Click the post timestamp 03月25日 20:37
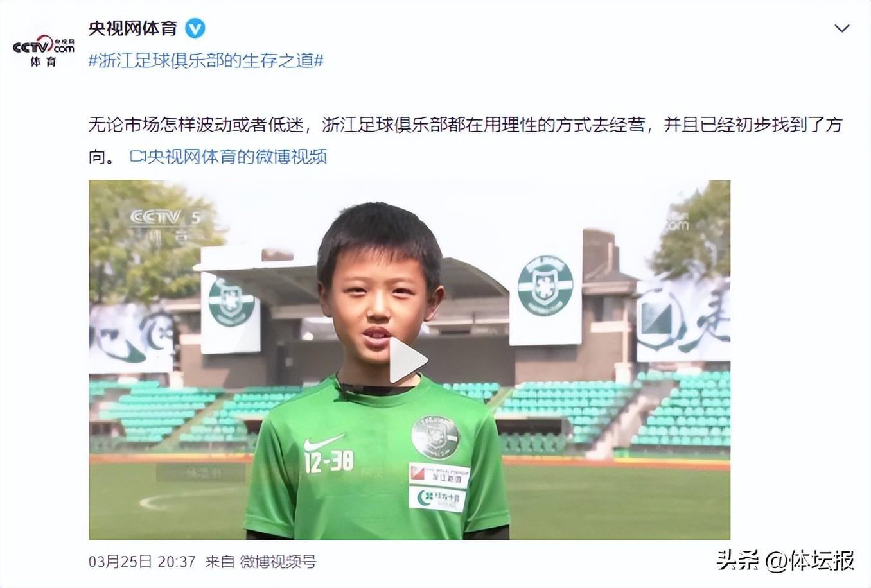The width and height of the screenshot is (871, 588). 142,562
